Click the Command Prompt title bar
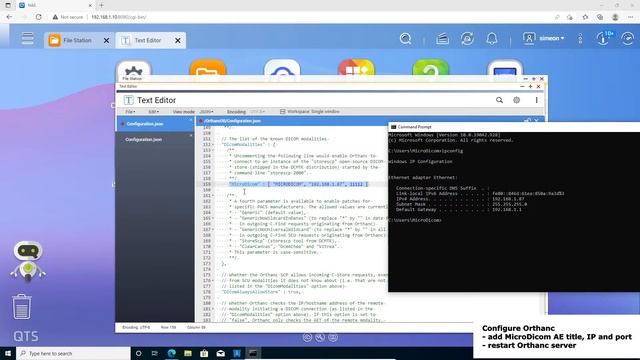Viewport: 640px width, 360px height. (x=514, y=127)
